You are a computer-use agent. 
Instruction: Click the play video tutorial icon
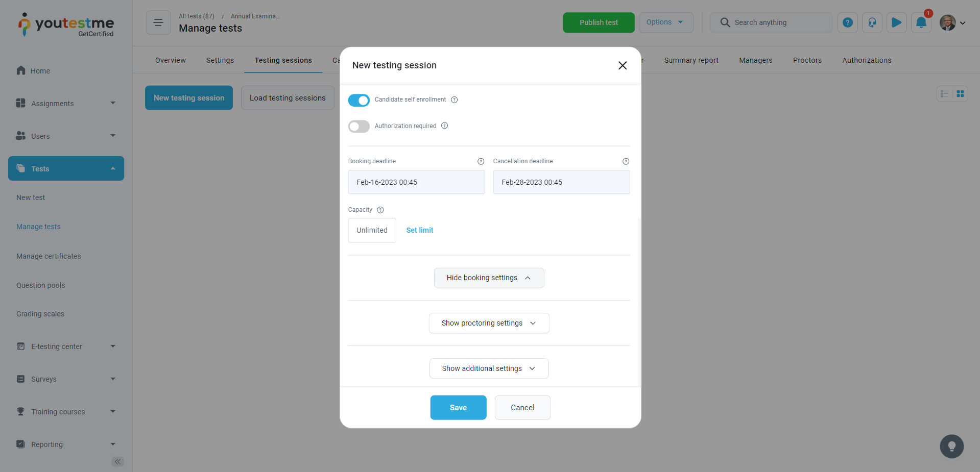click(896, 22)
